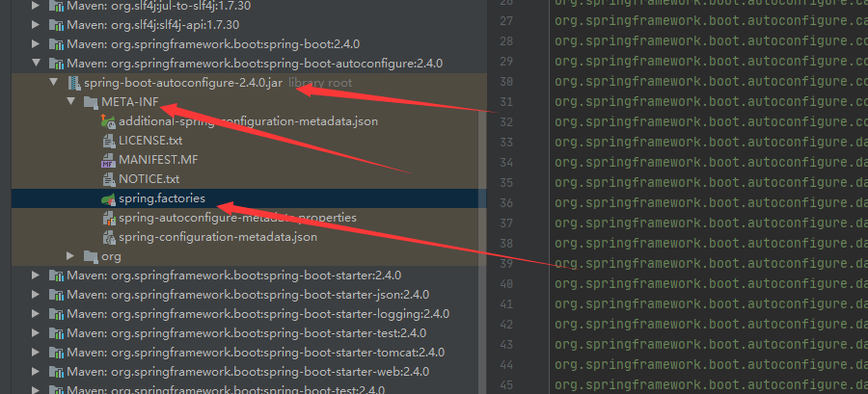Select Maven spring-boot-starter:2.4.0 entry
The height and width of the screenshot is (394, 868).
tap(234, 276)
